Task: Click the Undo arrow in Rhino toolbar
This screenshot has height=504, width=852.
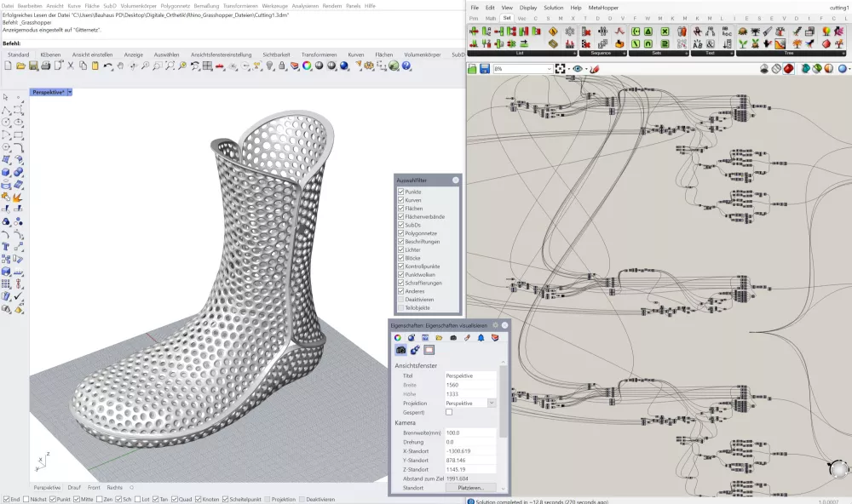Action: click(108, 66)
